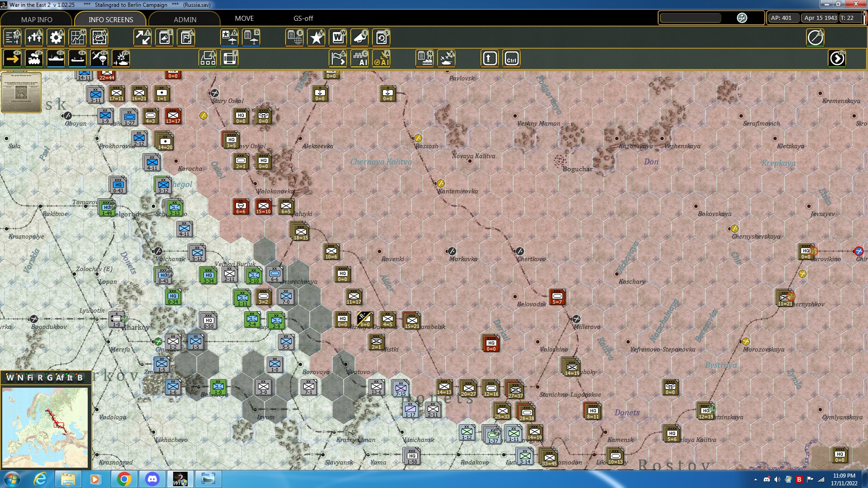Open the Events screen (E megaphone)
Viewport: 868px width, 488px height.
click(359, 38)
